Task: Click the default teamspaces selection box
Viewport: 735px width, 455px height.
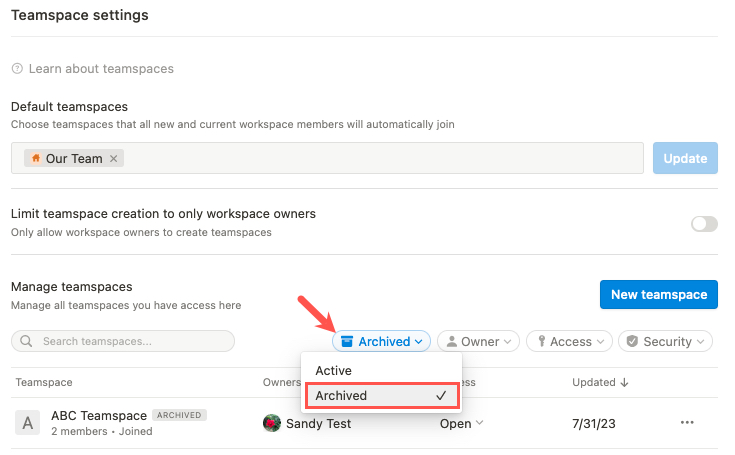Action: click(x=327, y=158)
